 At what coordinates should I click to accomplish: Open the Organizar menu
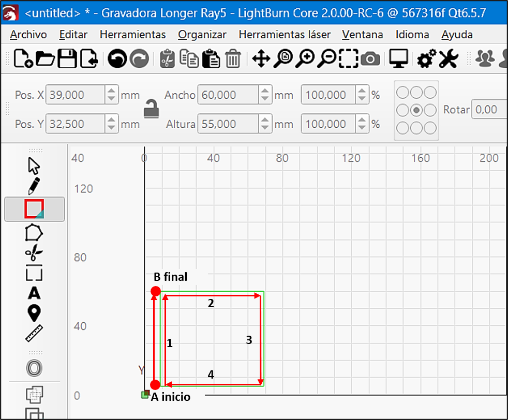click(x=202, y=34)
